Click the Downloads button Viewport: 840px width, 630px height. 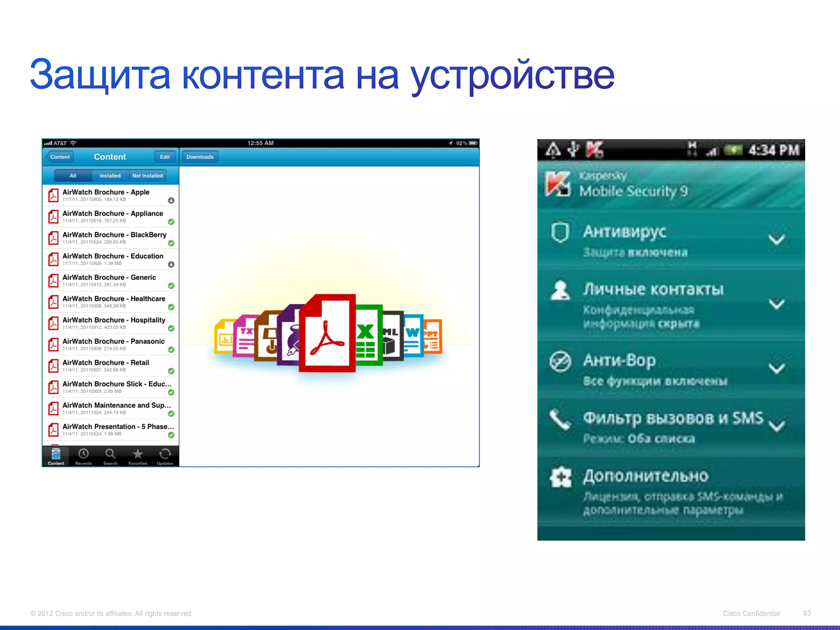point(200,157)
